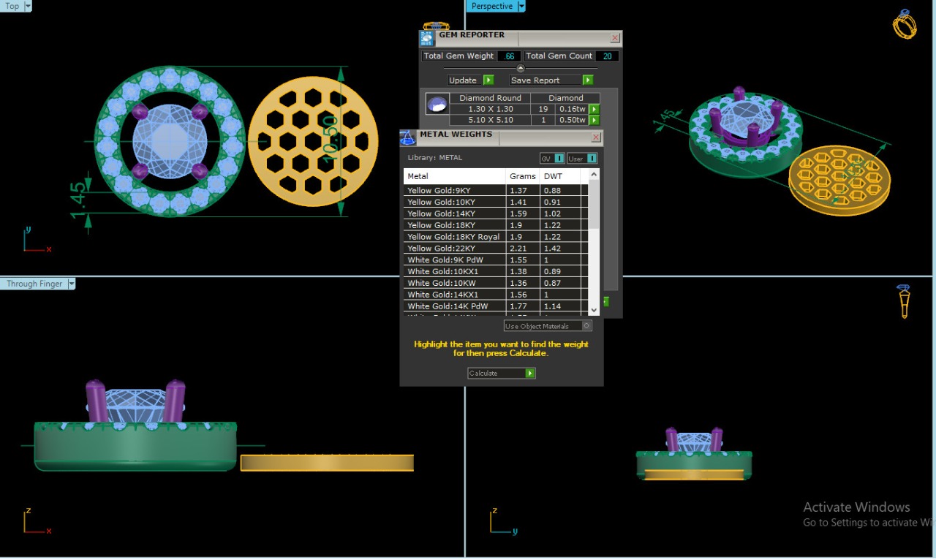This screenshot has height=560, width=936.
Task: Open the Top viewport dropdown arrow
Action: [x=28, y=6]
